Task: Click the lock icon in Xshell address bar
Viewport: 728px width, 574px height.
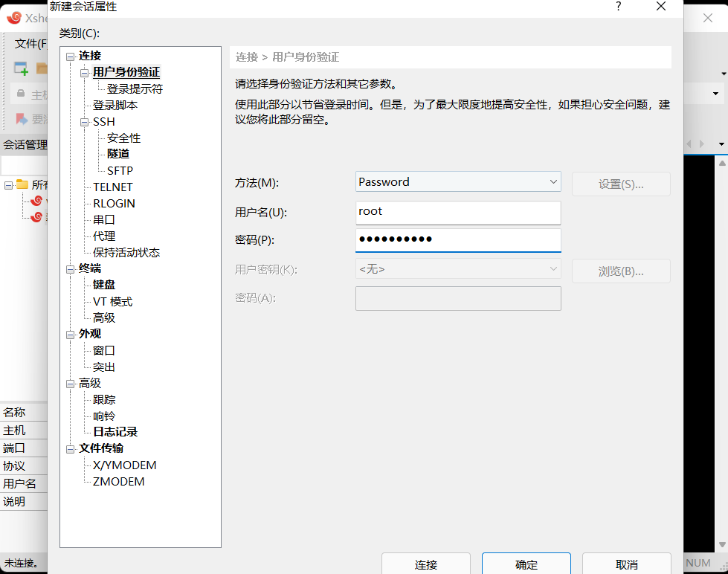Action: coord(21,94)
